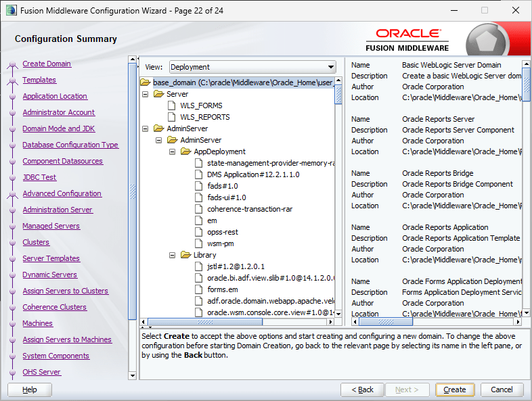Image resolution: width=532 pixels, height=401 pixels.
Task: Click Oracle Reports Server name value
Action: [x=439, y=119]
